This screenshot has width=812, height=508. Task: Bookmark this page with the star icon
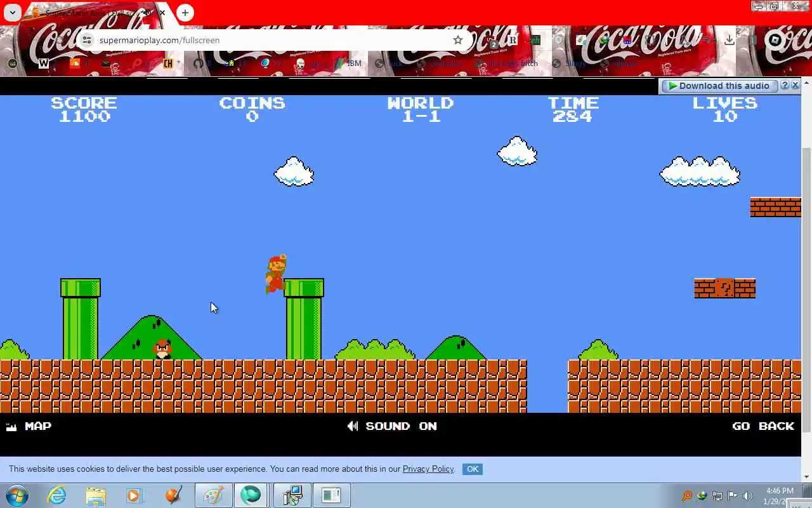click(x=458, y=40)
